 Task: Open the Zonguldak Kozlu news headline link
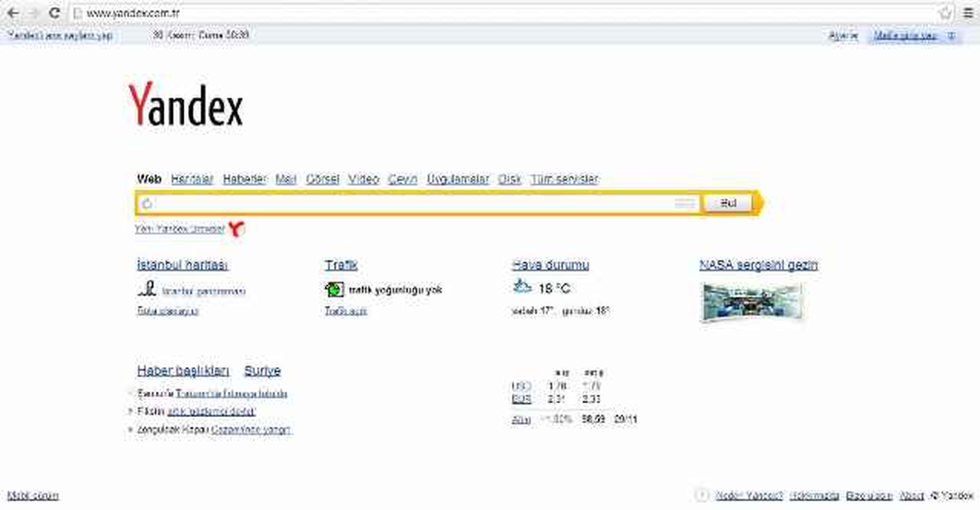[251, 429]
